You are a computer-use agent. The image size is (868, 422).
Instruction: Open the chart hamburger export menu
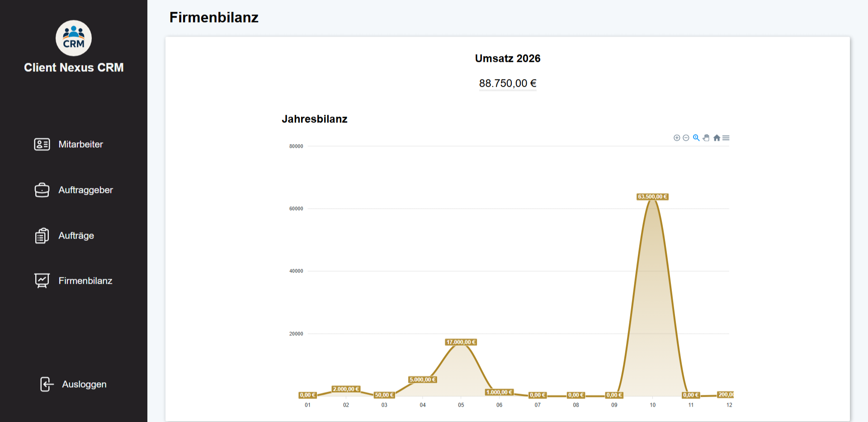tap(726, 138)
